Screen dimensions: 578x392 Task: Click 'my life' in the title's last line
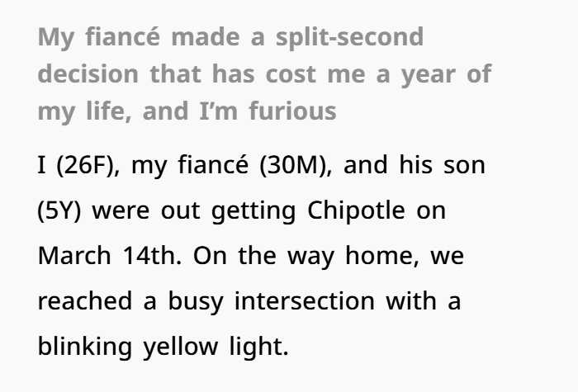pyautogui.click(x=84, y=112)
